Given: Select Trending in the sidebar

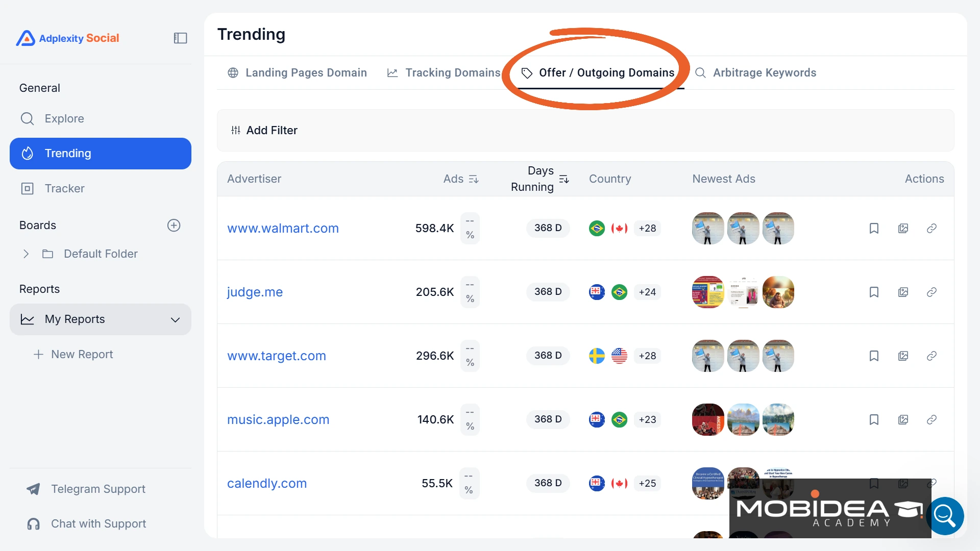Looking at the screenshot, I should click(101, 154).
